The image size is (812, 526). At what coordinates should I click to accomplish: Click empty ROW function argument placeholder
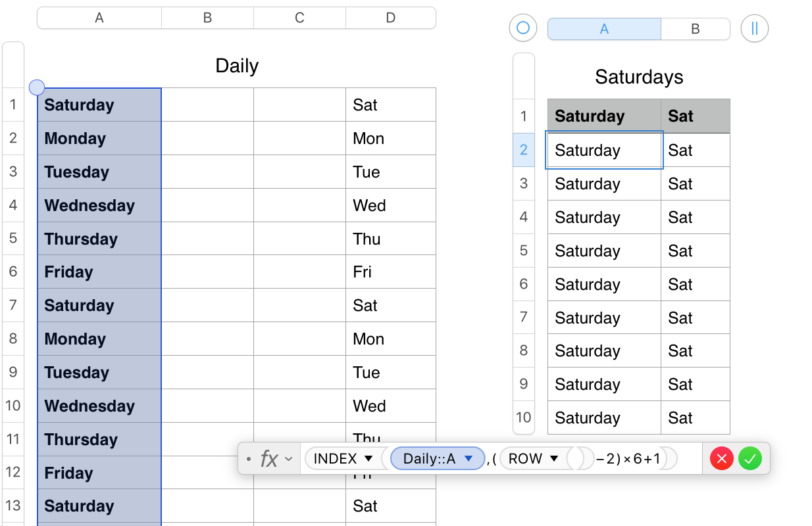pyautogui.click(x=575, y=459)
